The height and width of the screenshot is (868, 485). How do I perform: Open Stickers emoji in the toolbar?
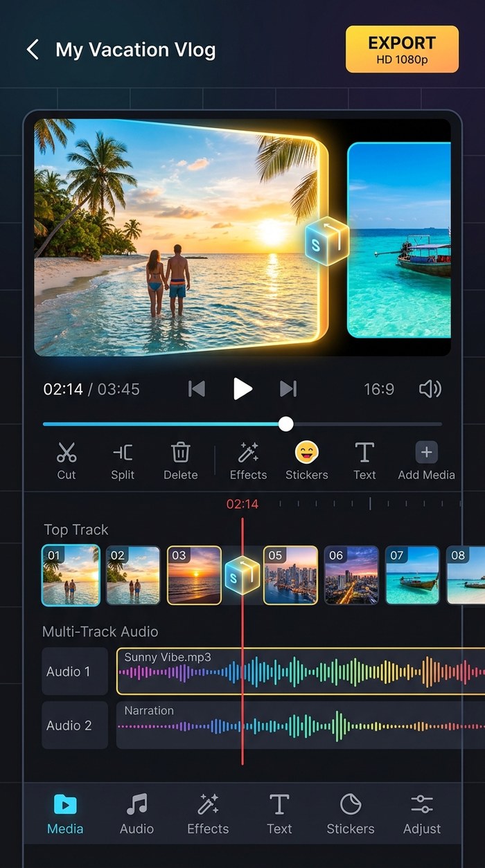pyautogui.click(x=307, y=461)
